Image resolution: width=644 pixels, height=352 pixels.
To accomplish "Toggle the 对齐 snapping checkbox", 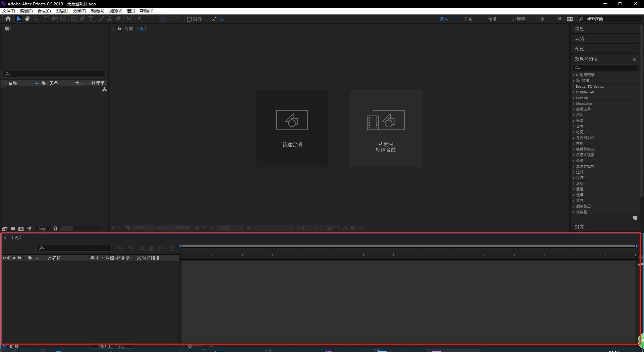I will point(189,19).
